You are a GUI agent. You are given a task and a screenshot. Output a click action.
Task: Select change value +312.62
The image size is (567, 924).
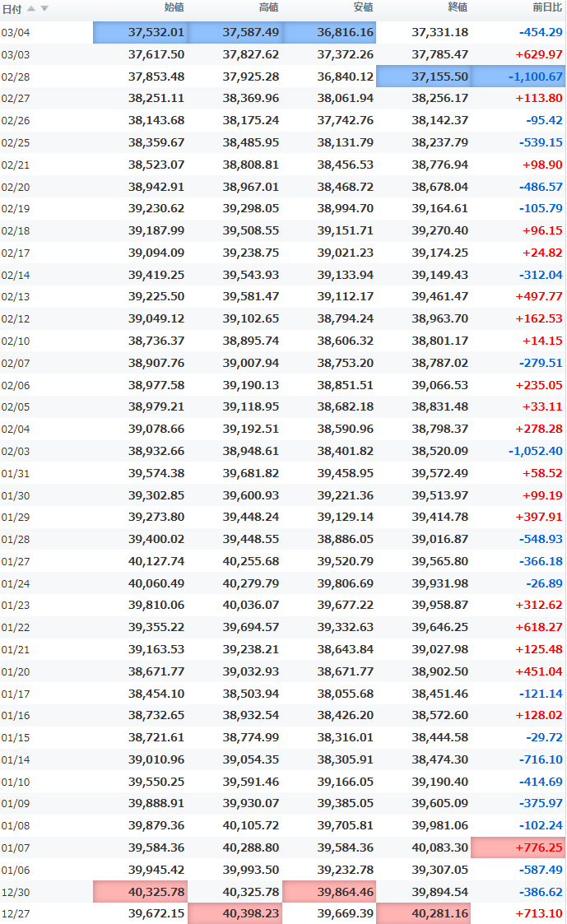[539, 606]
